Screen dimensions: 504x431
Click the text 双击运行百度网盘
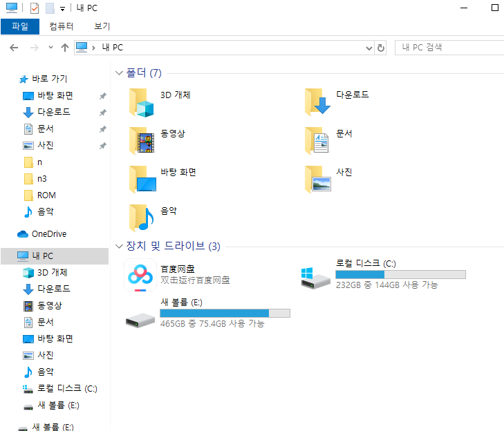click(x=195, y=280)
